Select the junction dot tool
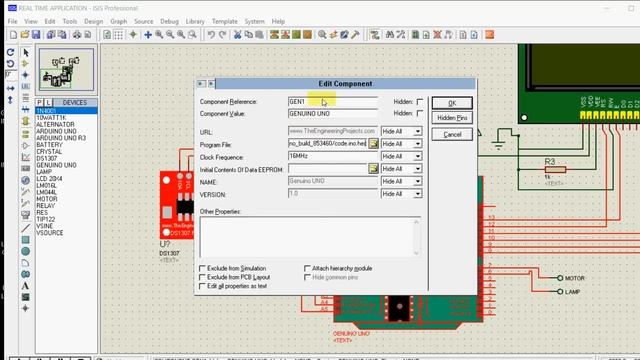Viewport: 640px width, 360px height. tap(25, 75)
